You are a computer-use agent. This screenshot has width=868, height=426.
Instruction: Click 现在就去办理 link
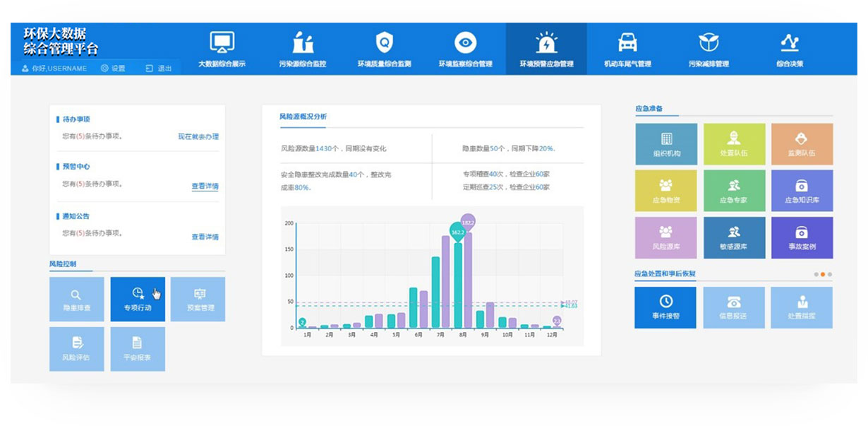pyautogui.click(x=198, y=136)
